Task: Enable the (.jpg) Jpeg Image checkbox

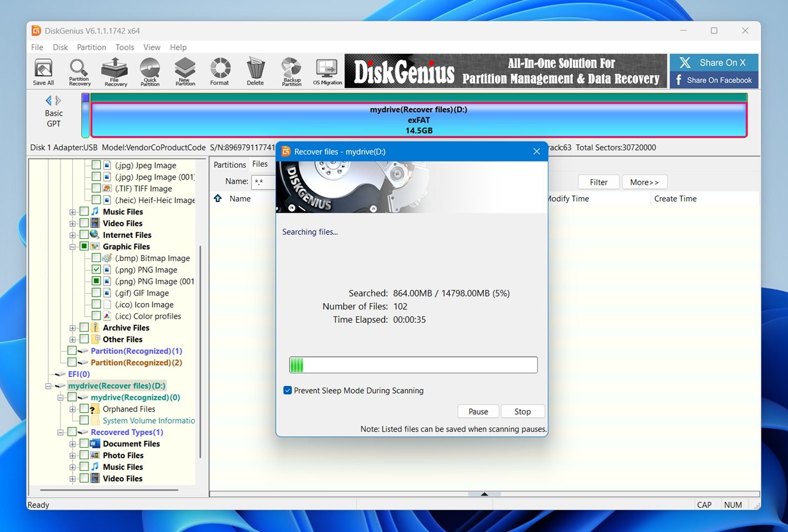Action: [96, 165]
